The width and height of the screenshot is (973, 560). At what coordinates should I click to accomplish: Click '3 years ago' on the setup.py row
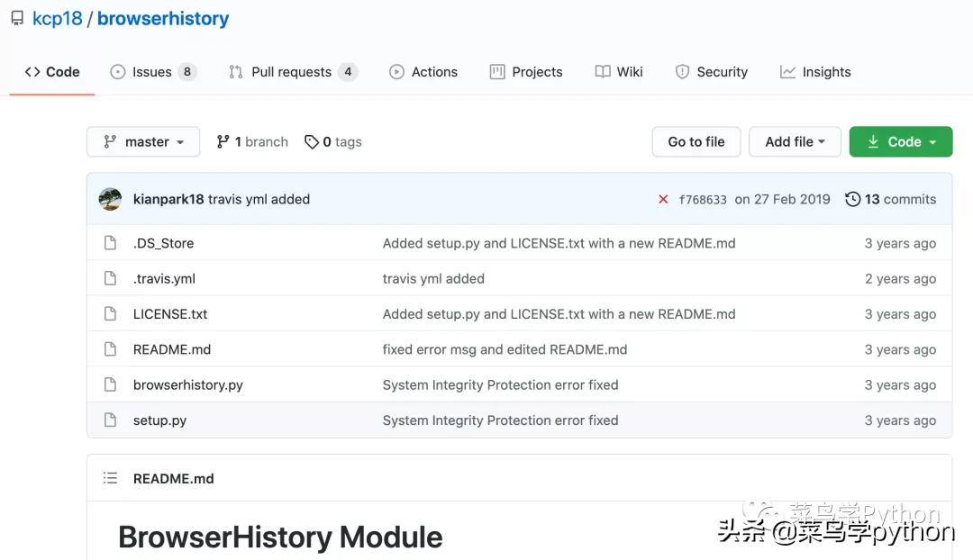(x=900, y=420)
